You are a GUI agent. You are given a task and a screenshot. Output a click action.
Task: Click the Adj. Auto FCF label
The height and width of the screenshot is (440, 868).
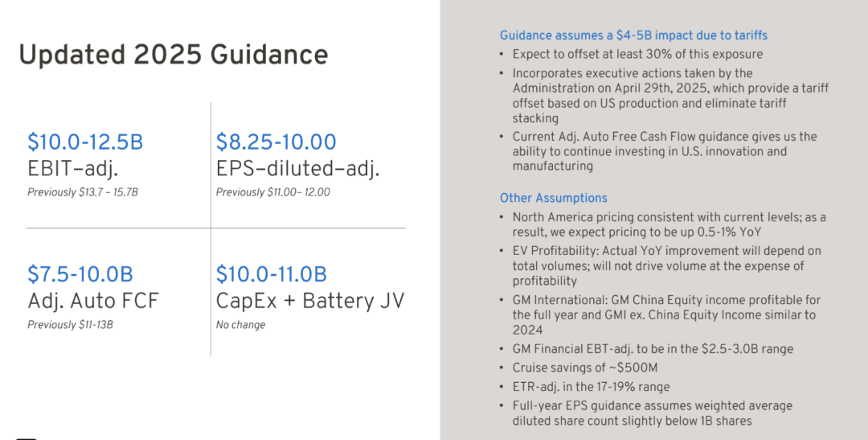click(93, 301)
